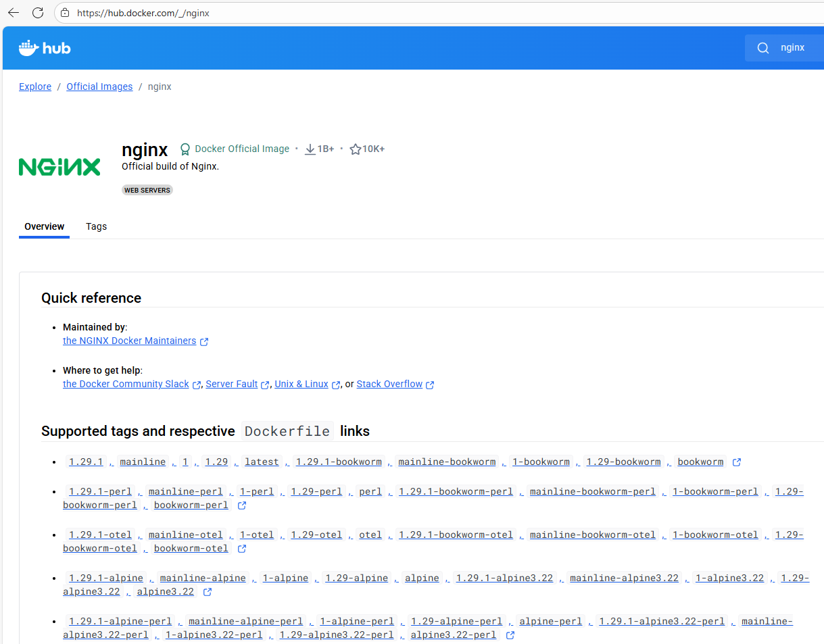The width and height of the screenshot is (824, 644).
Task: Click external link icon after bookworm-perl tag
Action: 242,505
